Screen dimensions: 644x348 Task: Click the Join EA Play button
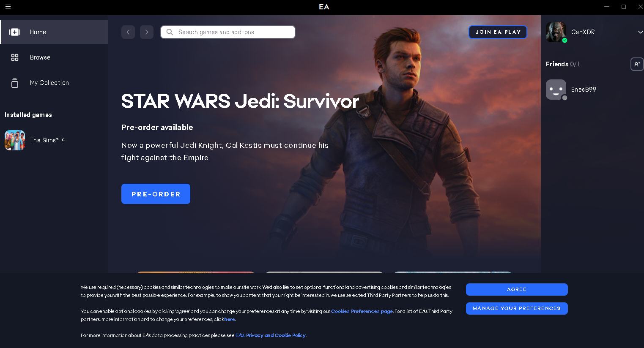click(x=498, y=32)
